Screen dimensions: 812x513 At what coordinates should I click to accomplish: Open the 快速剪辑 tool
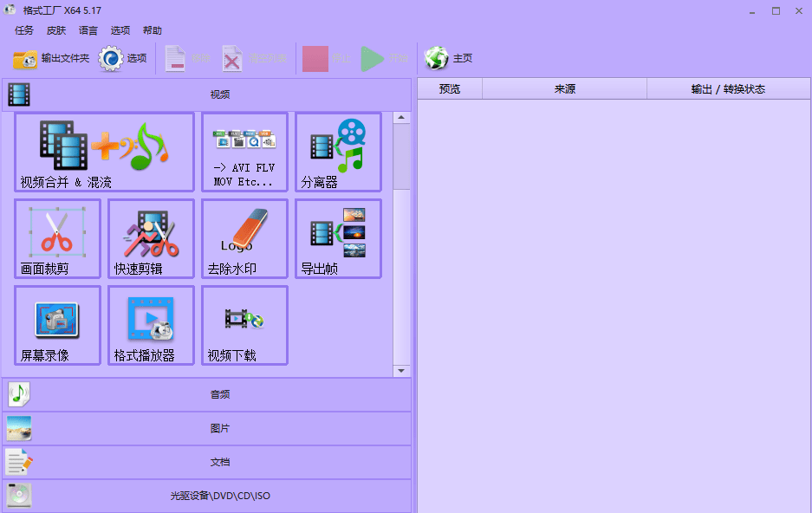(x=151, y=238)
